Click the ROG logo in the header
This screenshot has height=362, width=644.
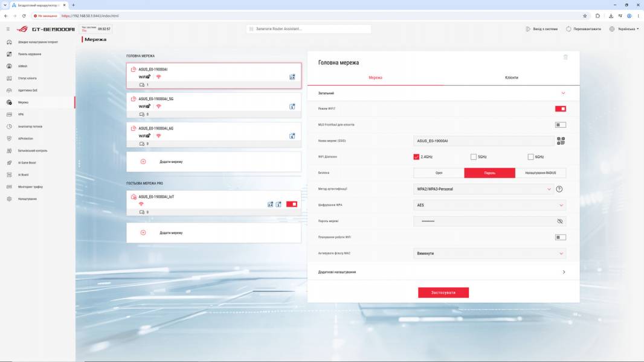pyautogui.click(x=22, y=29)
